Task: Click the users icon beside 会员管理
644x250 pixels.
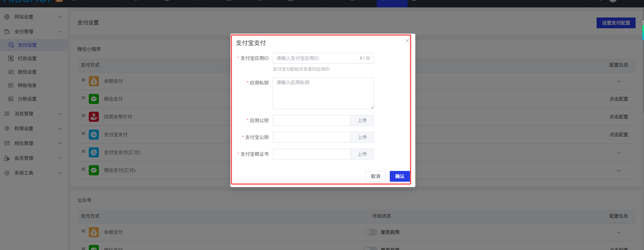Action: pyautogui.click(x=7, y=158)
